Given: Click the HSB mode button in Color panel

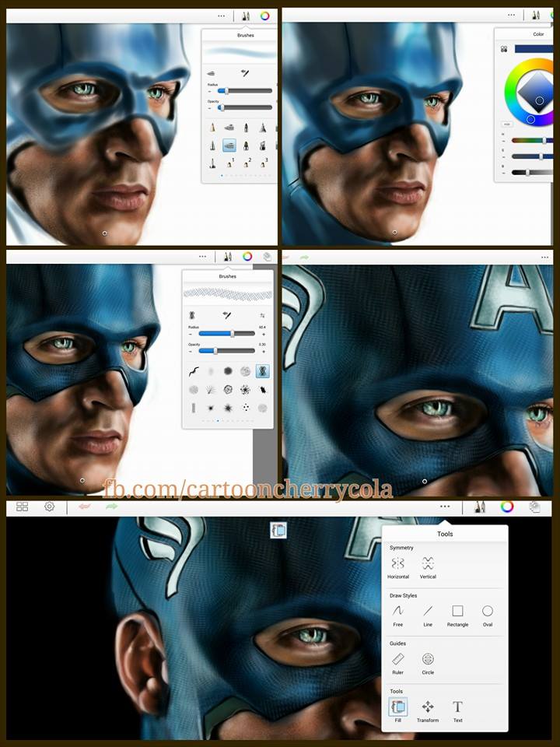Looking at the screenshot, I should tap(507, 124).
